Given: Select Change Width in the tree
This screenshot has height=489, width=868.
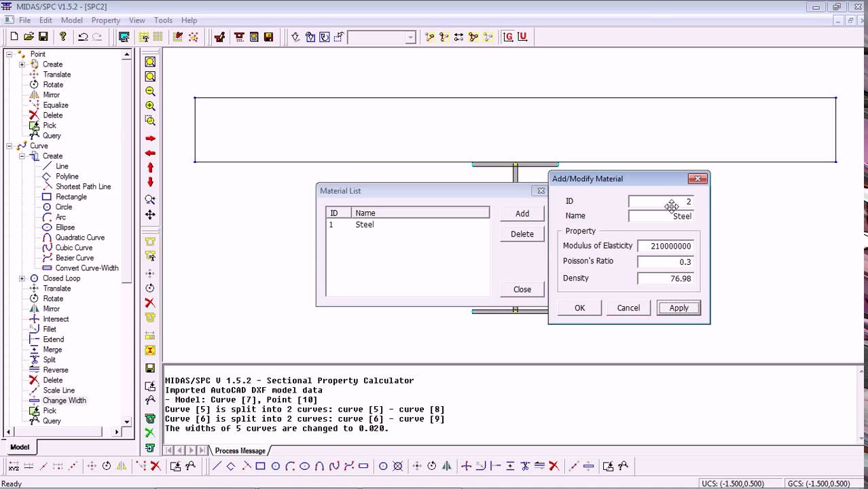Looking at the screenshot, I should tap(65, 401).
